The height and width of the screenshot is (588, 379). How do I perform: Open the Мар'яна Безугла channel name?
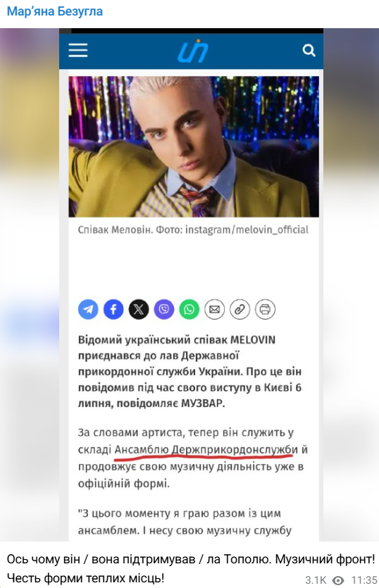tap(55, 12)
